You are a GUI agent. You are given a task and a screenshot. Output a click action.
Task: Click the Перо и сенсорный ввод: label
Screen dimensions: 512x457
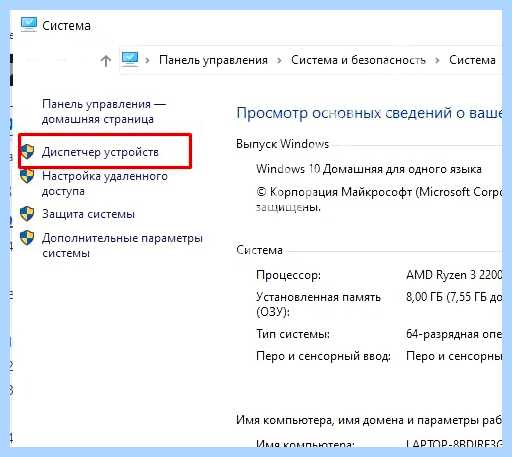[x=323, y=356]
